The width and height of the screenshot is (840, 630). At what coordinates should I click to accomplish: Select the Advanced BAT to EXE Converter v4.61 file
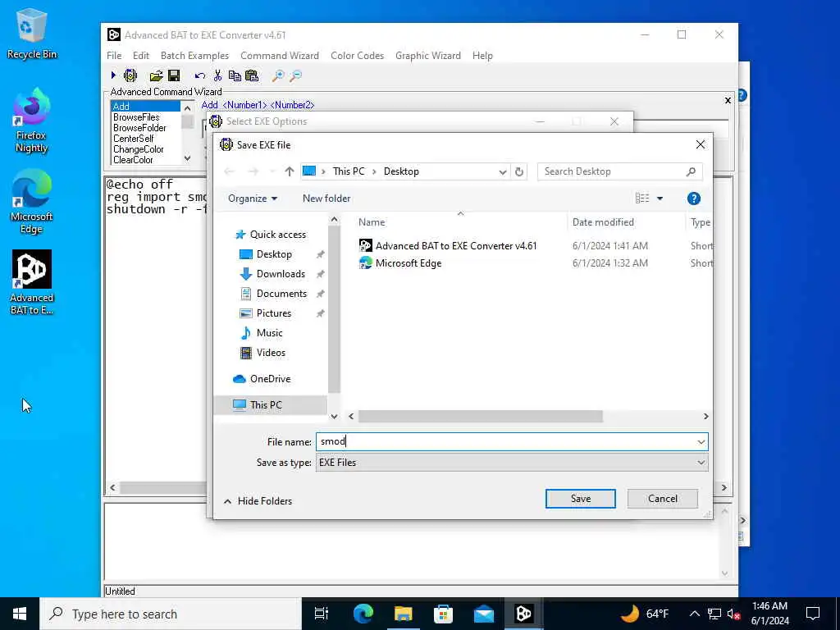point(456,246)
